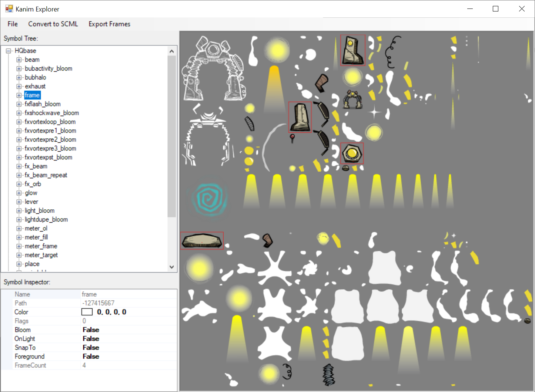Expand the fxflash_bloom node
535x392 pixels.
[x=19, y=104]
